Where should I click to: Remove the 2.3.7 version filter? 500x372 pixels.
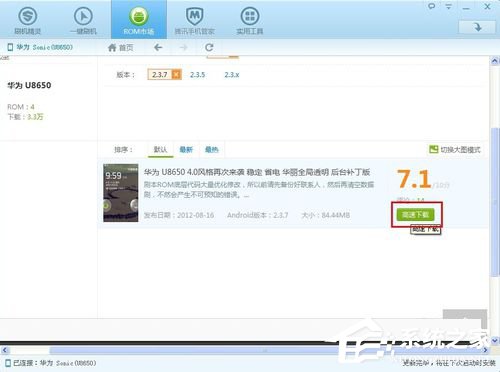coord(176,74)
